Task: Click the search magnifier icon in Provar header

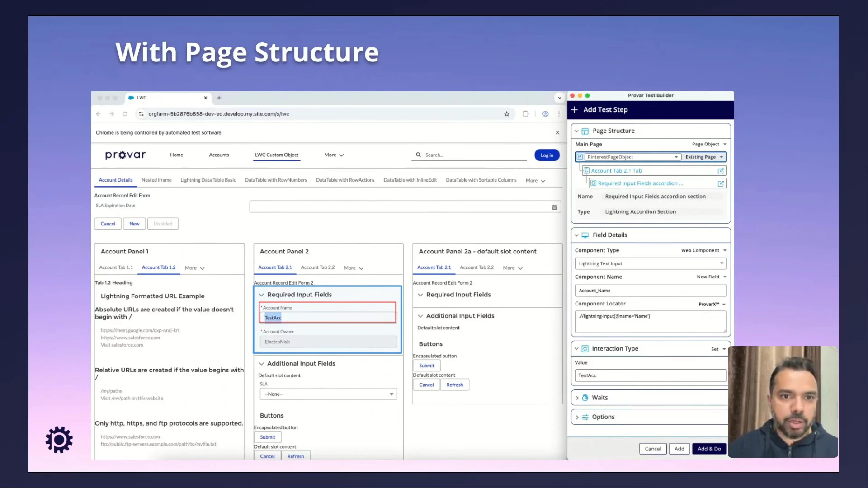Action: [418, 155]
